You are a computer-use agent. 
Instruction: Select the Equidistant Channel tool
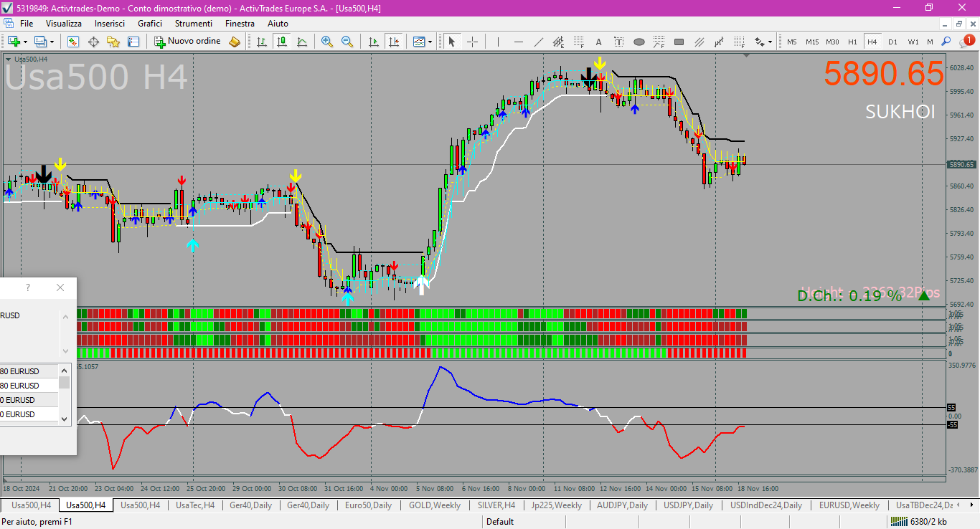tap(558, 42)
